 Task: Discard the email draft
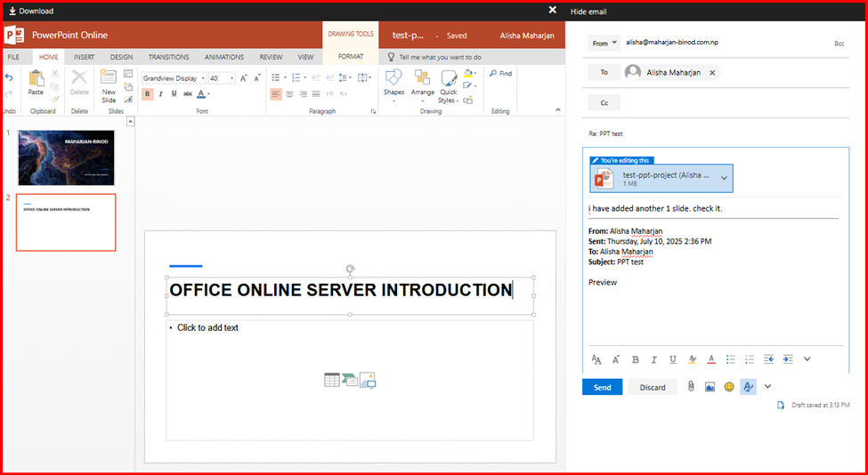click(652, 387)
